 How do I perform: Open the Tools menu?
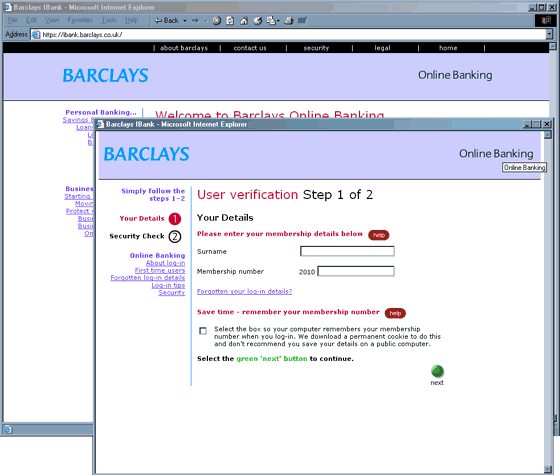tap(109, 20)
